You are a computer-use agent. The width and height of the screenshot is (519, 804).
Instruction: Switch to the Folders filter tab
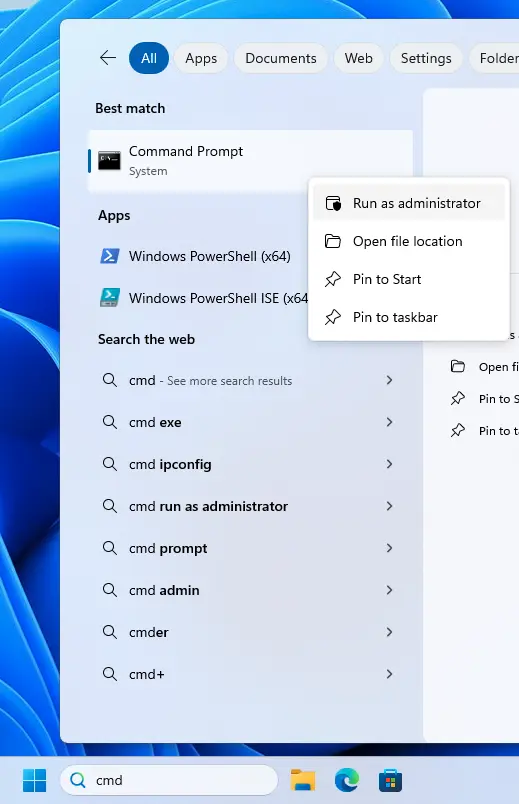[x=495, y=58]
